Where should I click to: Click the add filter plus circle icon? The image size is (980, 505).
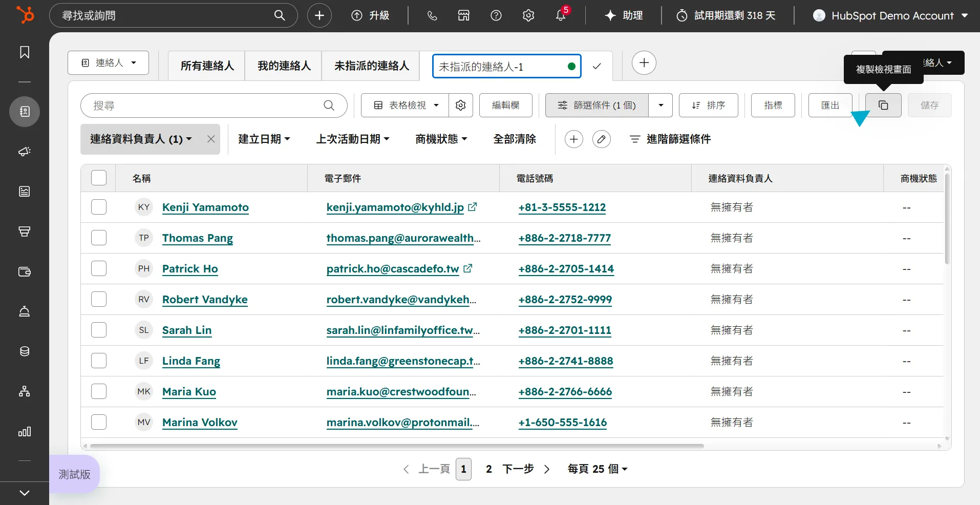tap(574, 139)
